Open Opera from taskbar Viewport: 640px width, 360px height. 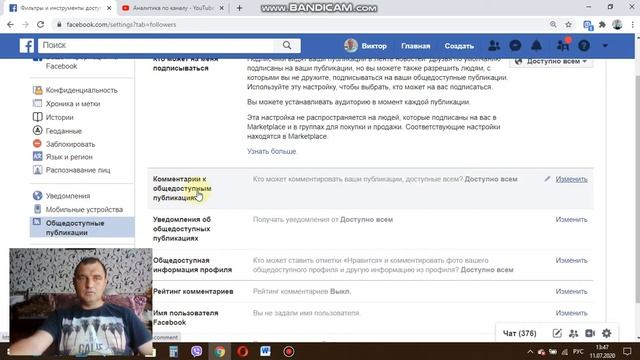pos(242,351)
